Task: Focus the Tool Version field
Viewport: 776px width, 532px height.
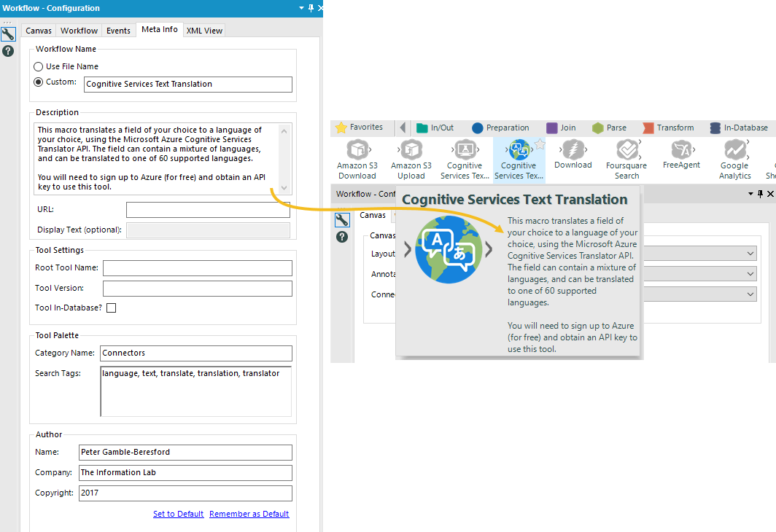Action: (x=198, y=289)
